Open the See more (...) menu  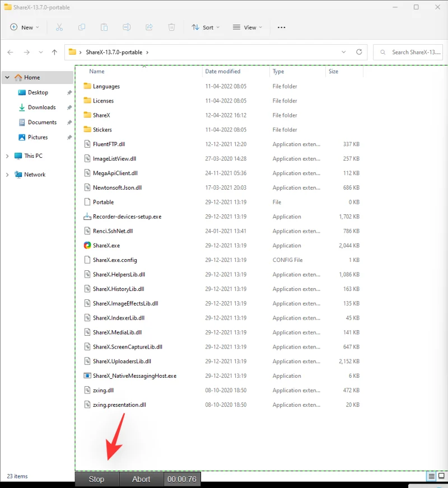[281, 27]
